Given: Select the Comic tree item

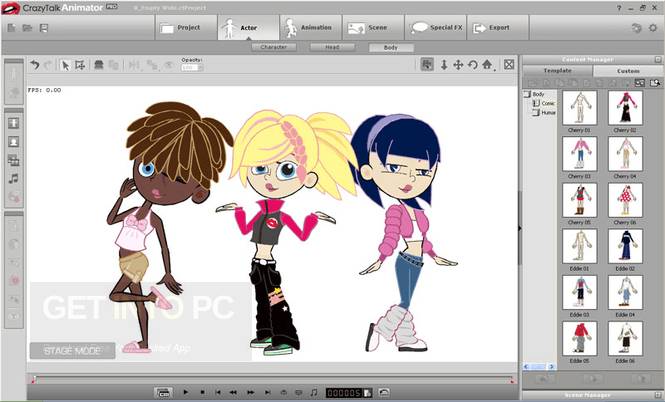Looking at the screenshot, I should tap(548, 103).
